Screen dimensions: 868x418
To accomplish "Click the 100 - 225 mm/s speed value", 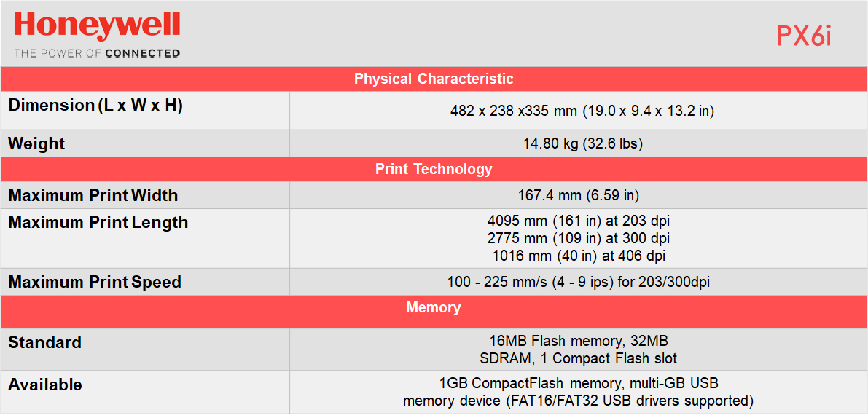I will 578,283.
